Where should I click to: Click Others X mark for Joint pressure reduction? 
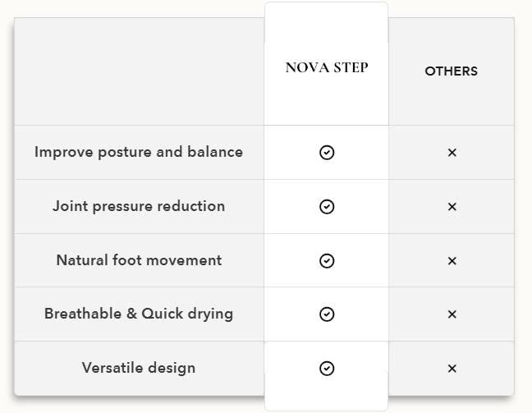(452, 207)
